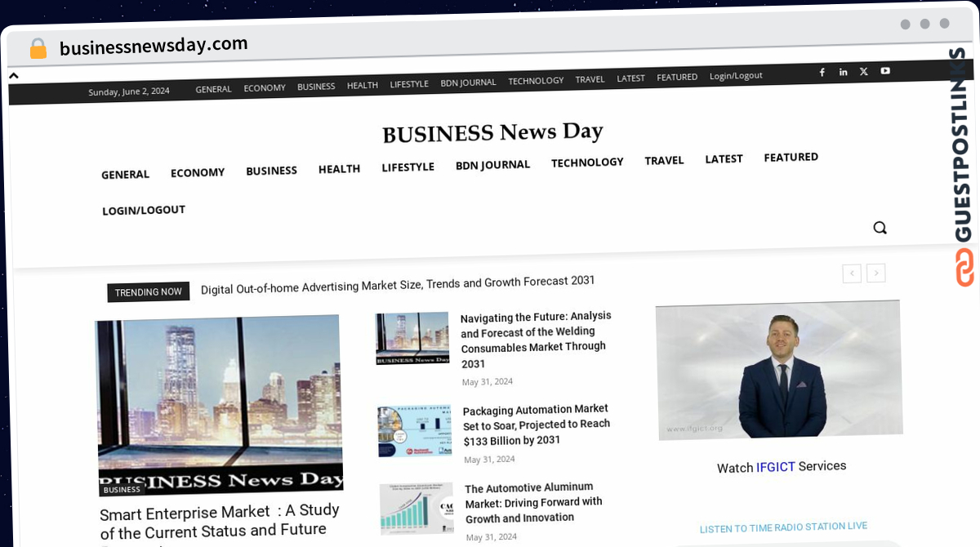Select HEALTH in the main navigation
The height and width of the screenshot is (547, 980).
pyautogui.click(x=339, y=169)
